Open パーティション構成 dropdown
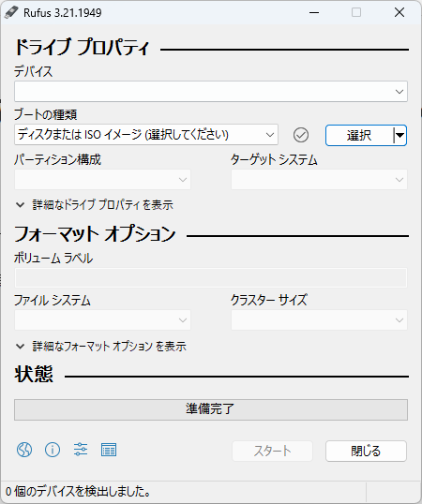This screenshot has height=504, width=422. point(102,179)
